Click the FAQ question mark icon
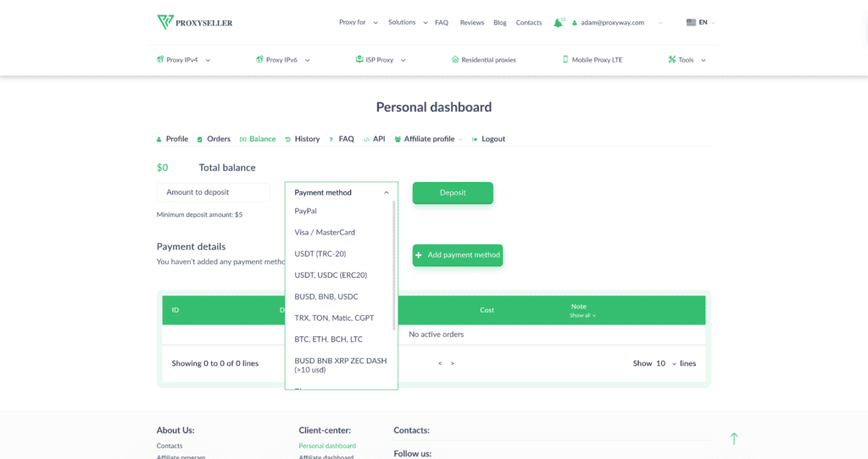The height and width of the screenshot is (459, 868). point(331,140)
